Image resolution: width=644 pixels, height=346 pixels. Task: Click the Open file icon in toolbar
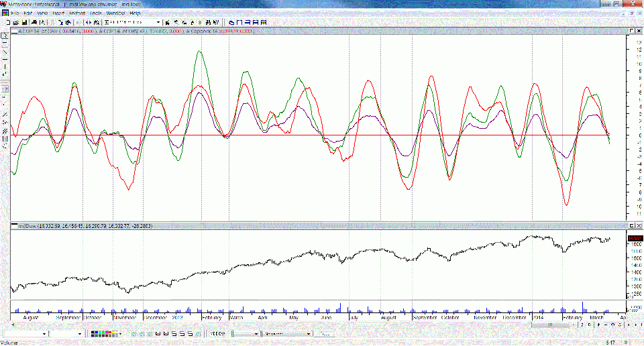(13, 22)
